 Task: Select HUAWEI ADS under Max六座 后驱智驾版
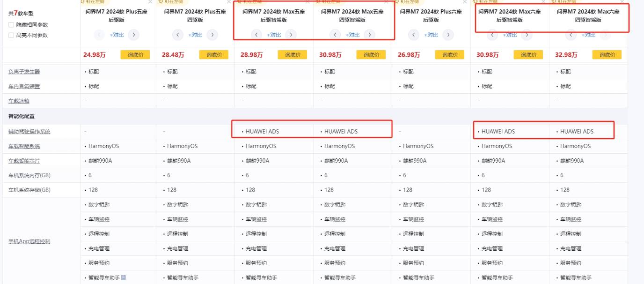(x=498, y=132)
